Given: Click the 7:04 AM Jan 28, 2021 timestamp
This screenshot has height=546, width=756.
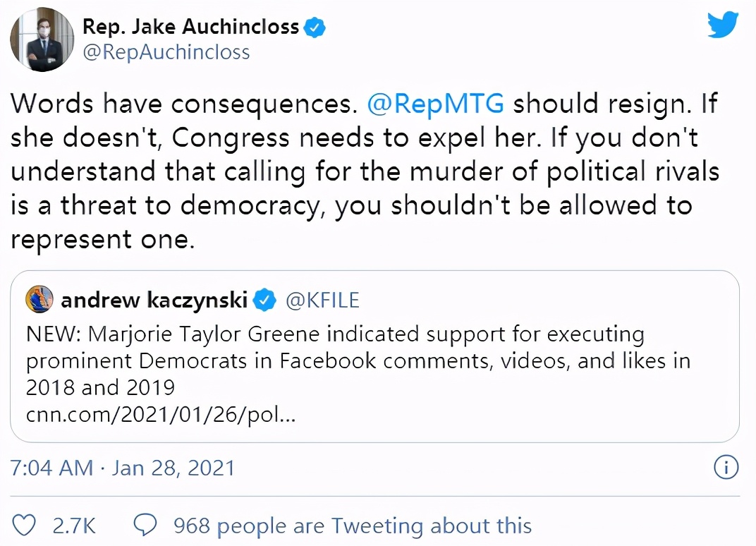Looking at the screenshot, I should pyautogui.click(x=123, y=468).
